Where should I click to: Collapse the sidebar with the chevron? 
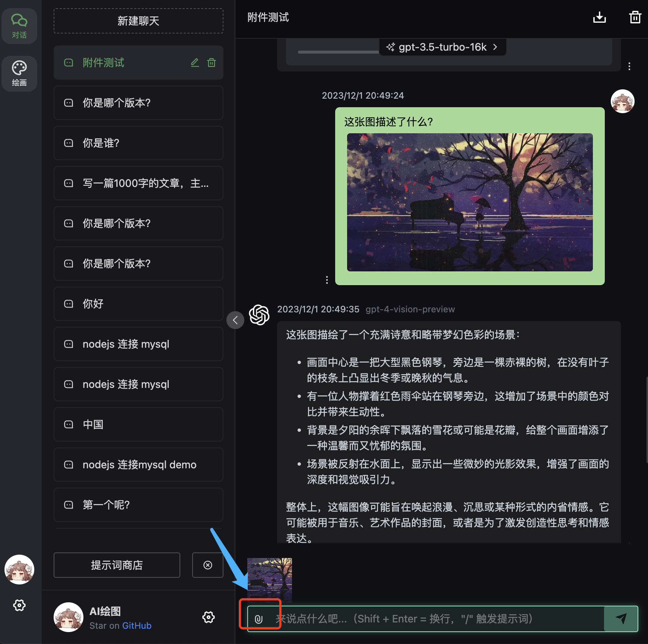[x=235, y=320]
